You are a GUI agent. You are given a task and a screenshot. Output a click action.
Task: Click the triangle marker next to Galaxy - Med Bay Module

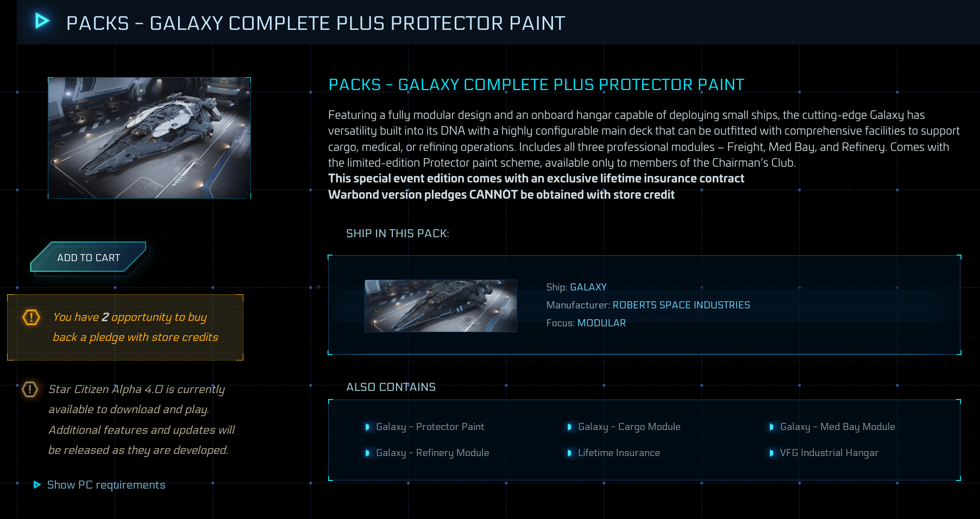tap(772, 427)
